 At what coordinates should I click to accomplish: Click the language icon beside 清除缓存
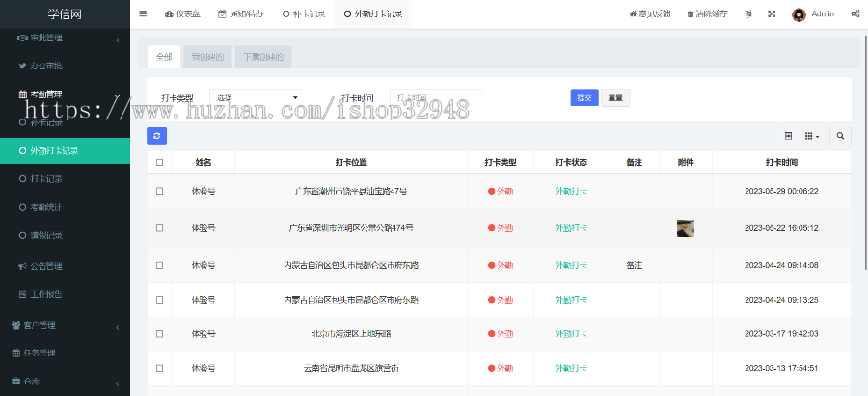747,14
